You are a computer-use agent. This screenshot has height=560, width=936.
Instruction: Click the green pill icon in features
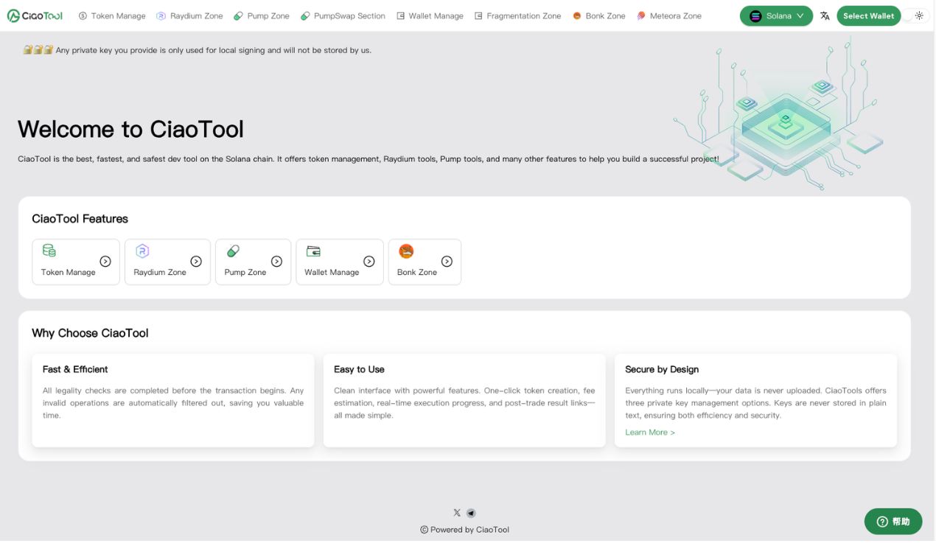pos(233,251)
